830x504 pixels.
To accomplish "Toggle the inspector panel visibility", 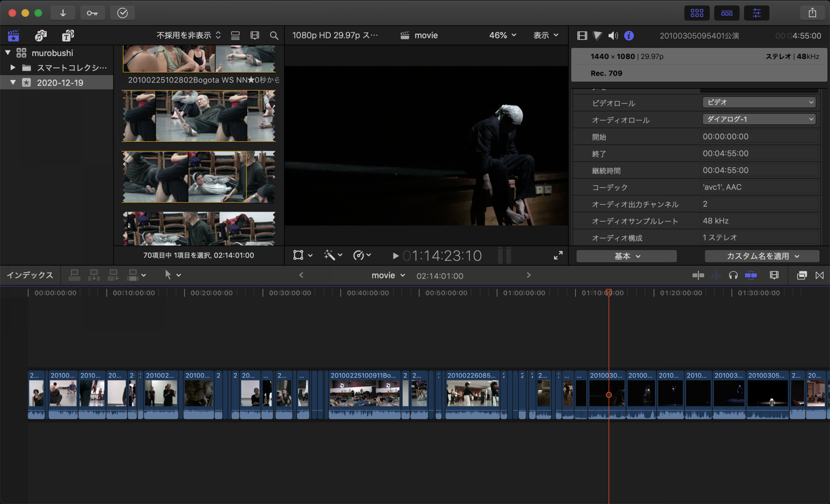I will point(757,13).
